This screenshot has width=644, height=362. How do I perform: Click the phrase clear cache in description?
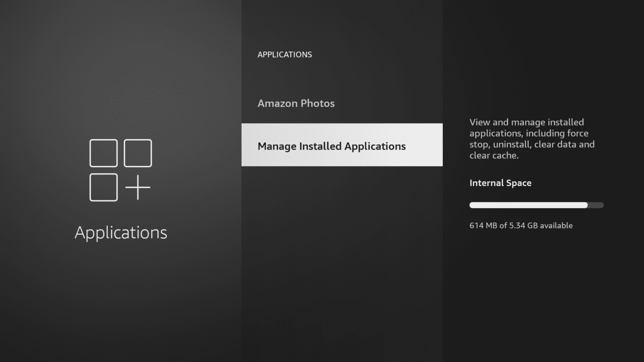click(494, 155)
